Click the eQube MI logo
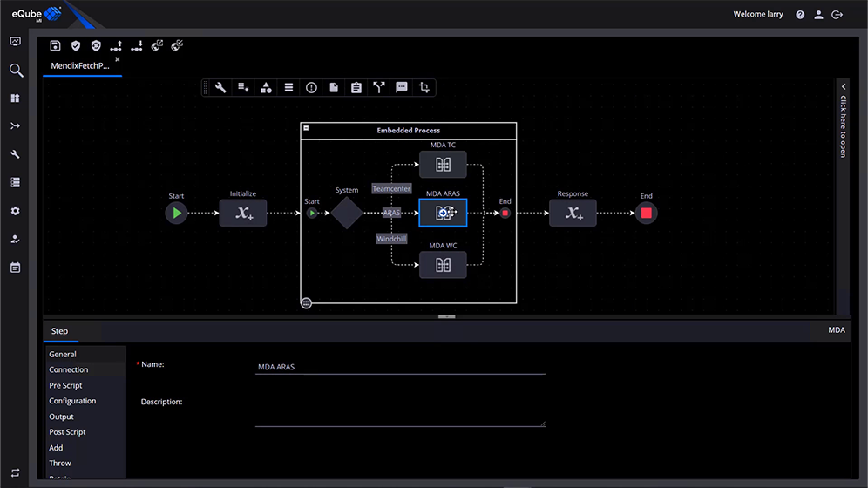Image resolution: width=868 pixels, height=488 pixels. (36, 15)
